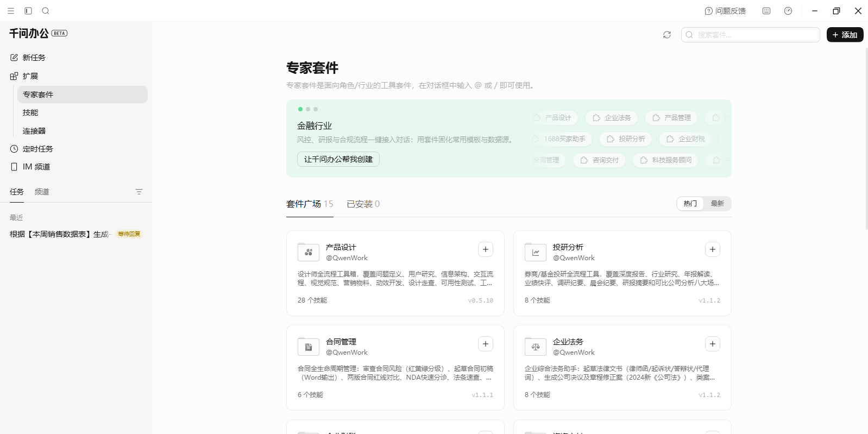The height and width of the screenshot is (434, 868).
Task: Select 专家套件 in the sidebar
Action: 83,95
